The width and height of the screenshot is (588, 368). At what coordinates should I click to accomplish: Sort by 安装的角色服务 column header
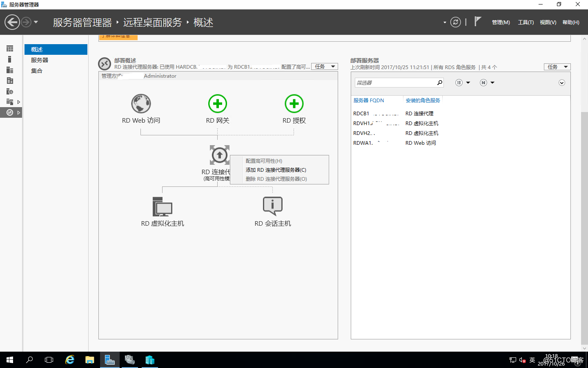point(423,101)
